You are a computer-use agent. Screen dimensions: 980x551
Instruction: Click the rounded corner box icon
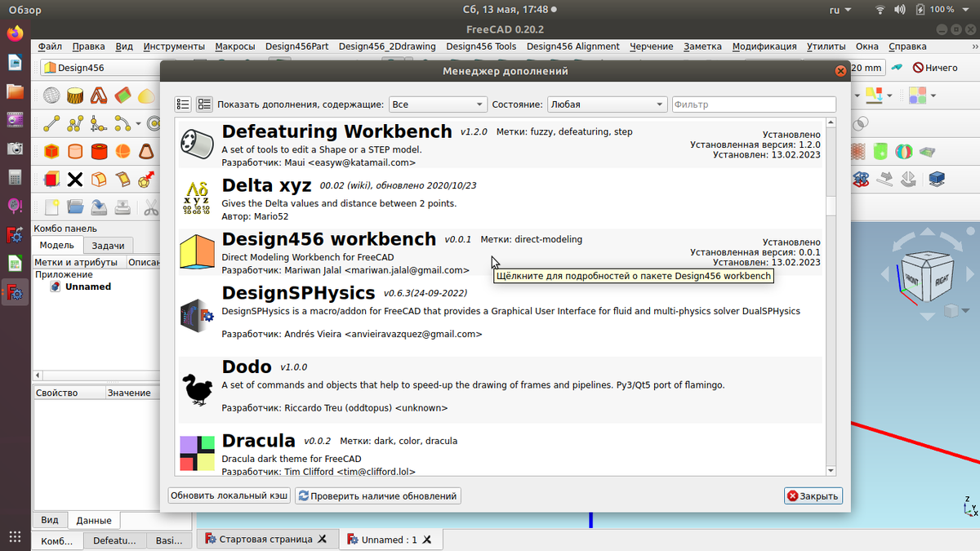99,179
